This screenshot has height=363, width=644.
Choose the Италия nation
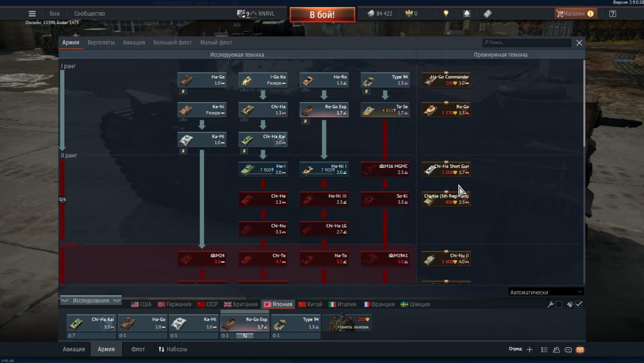coord(342,304)
